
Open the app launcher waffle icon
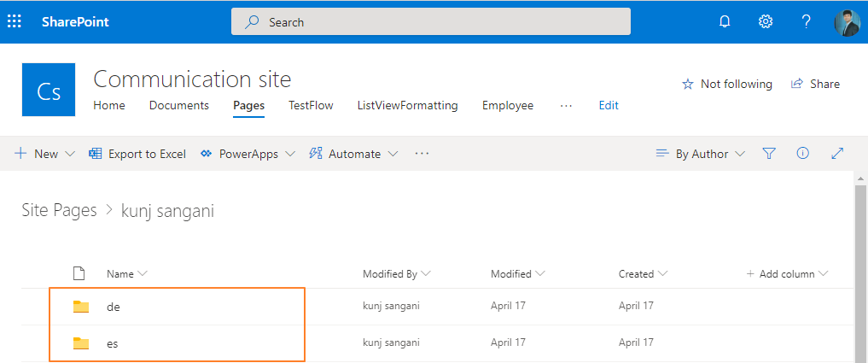[14, 22]
